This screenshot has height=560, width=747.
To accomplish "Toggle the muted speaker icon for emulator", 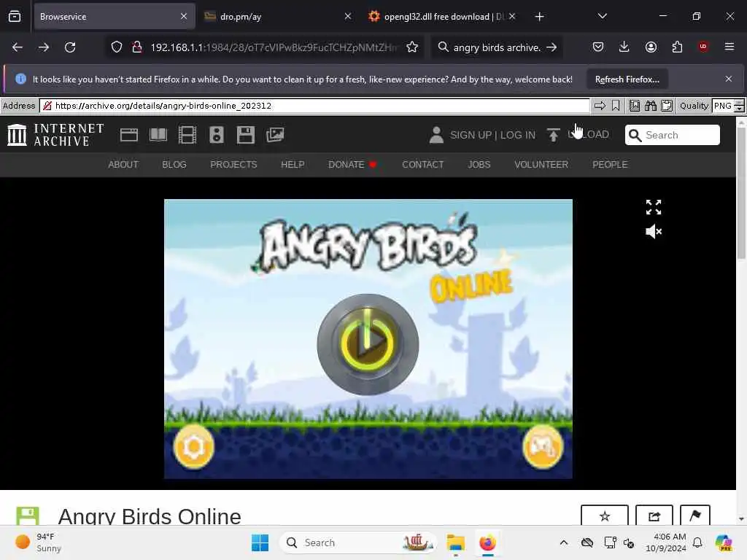I will (x=654, y=232).
